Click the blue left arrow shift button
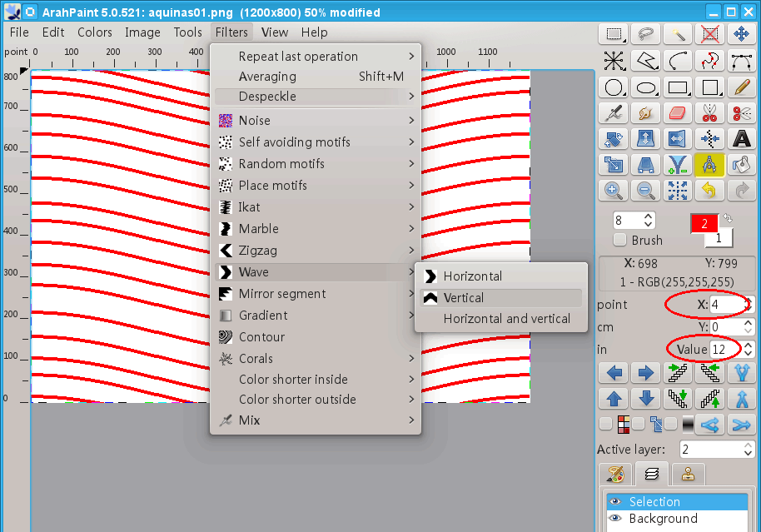The height and width of the screenshot is (532, 761). pos(613,372)
